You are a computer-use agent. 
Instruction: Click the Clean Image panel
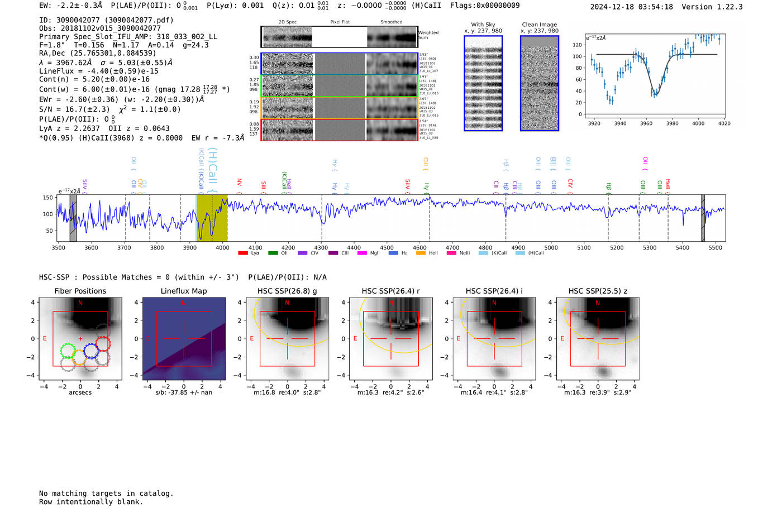540,83
